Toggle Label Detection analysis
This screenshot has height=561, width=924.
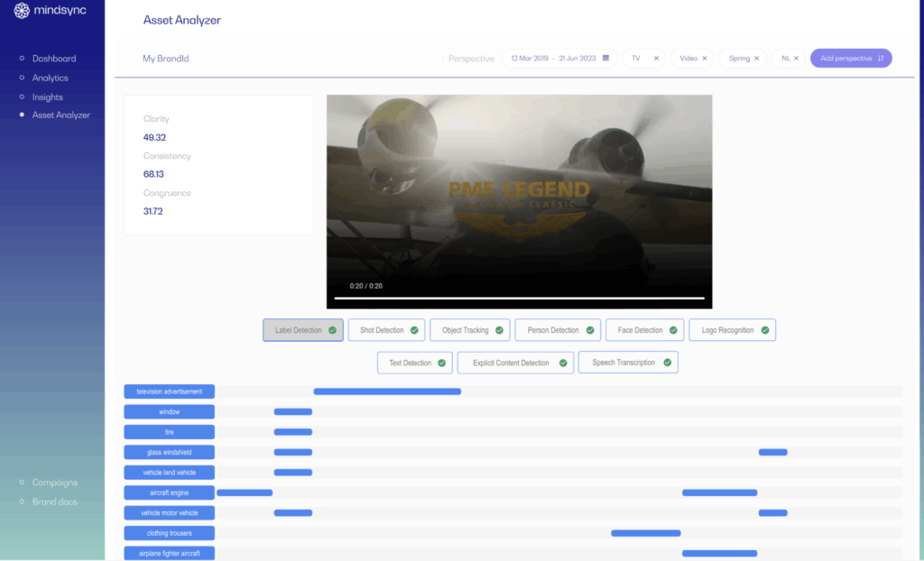302,331
